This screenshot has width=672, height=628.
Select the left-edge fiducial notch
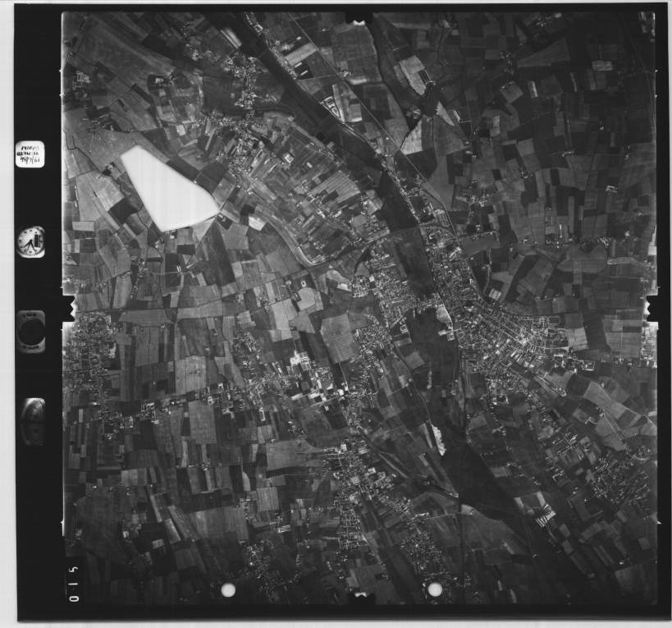click(69, 308)
